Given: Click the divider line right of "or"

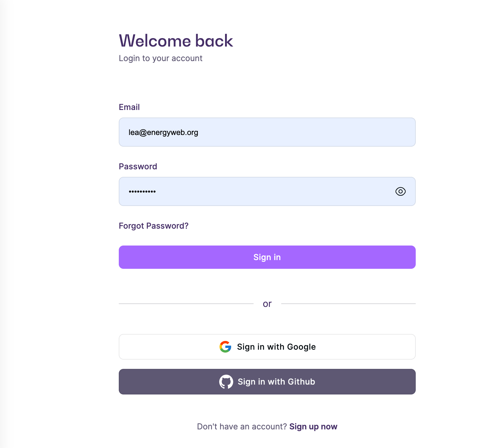Looking at the screenshot, I should click(x=348, y=304).
